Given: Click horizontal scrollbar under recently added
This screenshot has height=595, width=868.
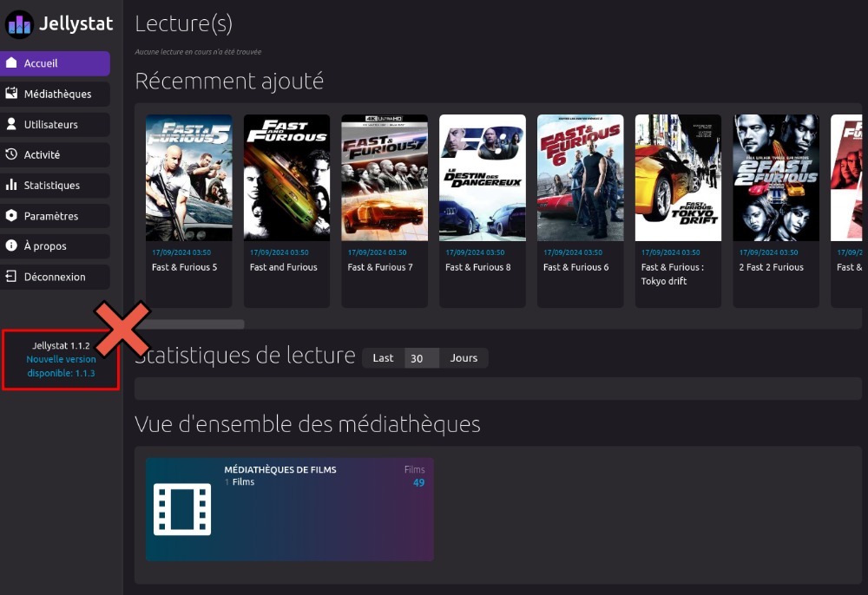Looking at the screenshot, I should (x=195, y=324).
